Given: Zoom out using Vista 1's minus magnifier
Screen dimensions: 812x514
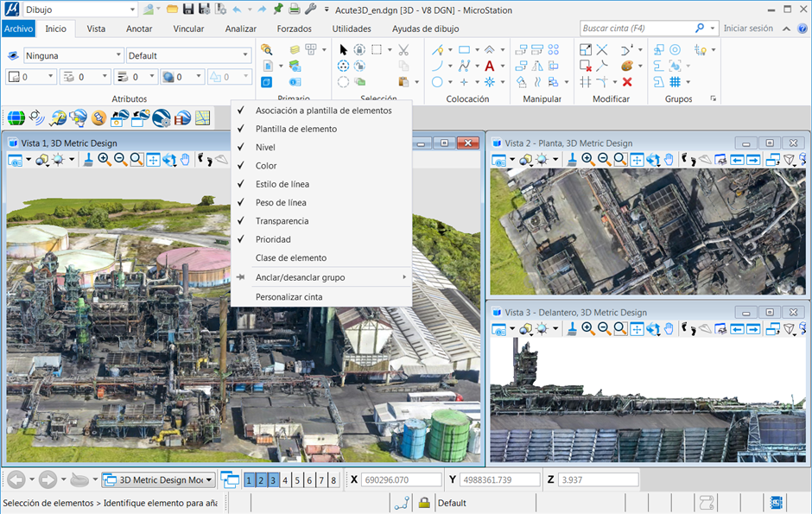Looking at the screenshot, I should tap(121, 160).
